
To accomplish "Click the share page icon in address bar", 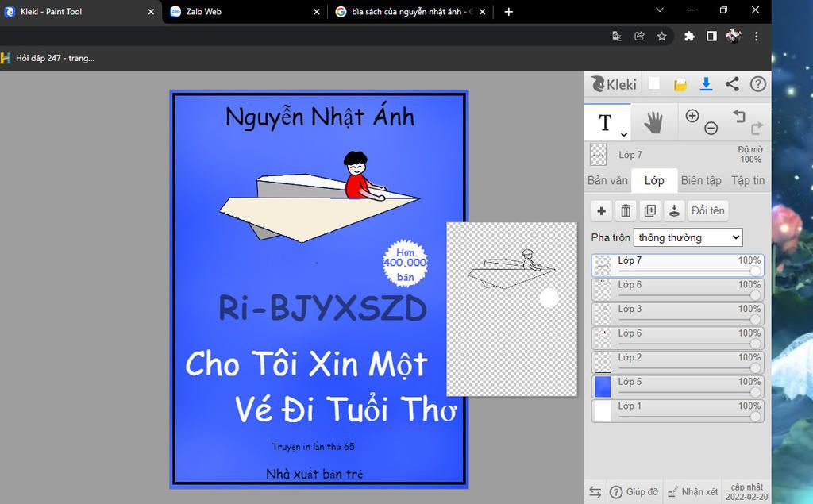I will pos(639,37).
